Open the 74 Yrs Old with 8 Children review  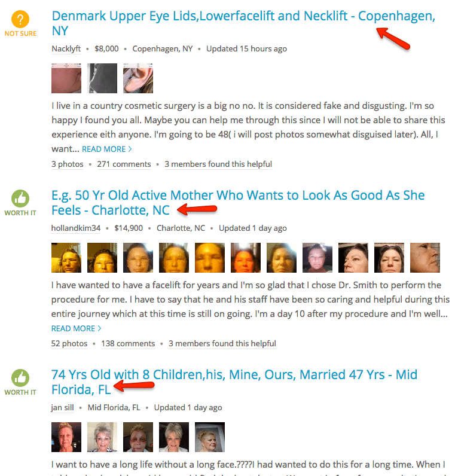234,382
